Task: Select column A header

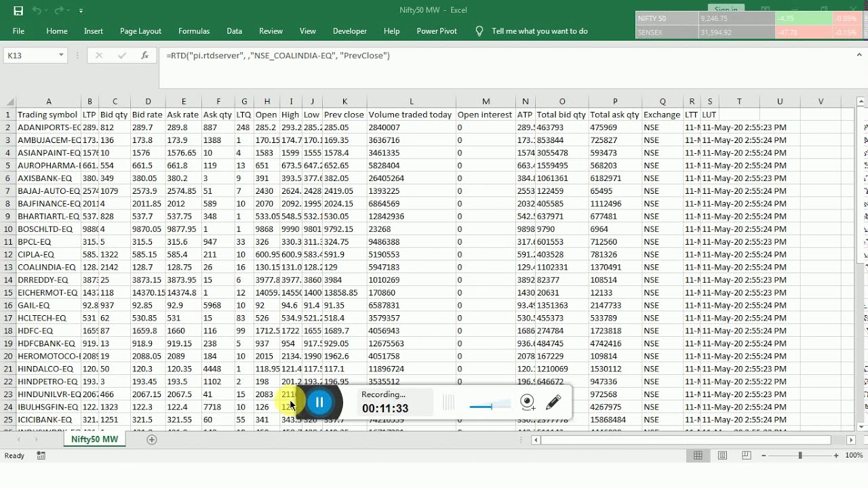Action: (49, 102)
